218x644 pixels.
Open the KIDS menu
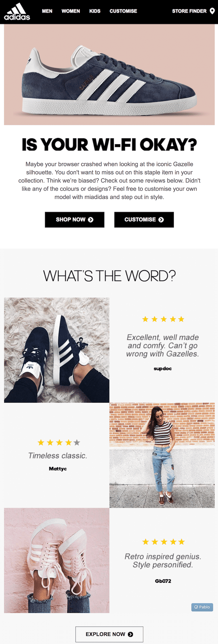[x=95, y=11]
